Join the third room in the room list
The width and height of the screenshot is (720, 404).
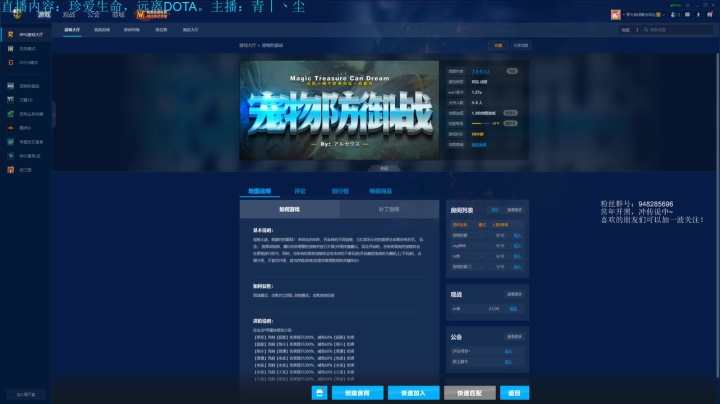[x=517, y=256]
